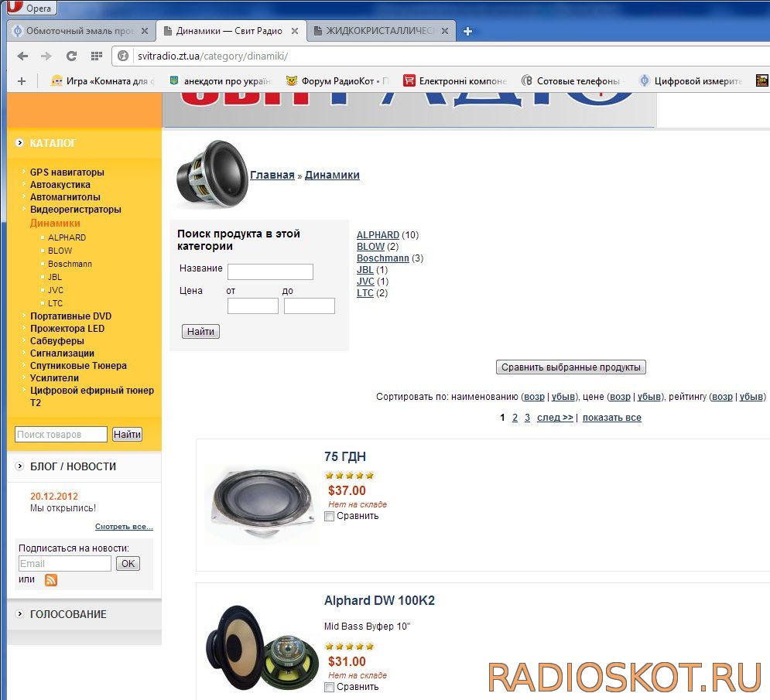Screen dimensions: 770x700
Task: Toggle Сравнить checkbox for 75 ГДН
Action: coord(330,517)
